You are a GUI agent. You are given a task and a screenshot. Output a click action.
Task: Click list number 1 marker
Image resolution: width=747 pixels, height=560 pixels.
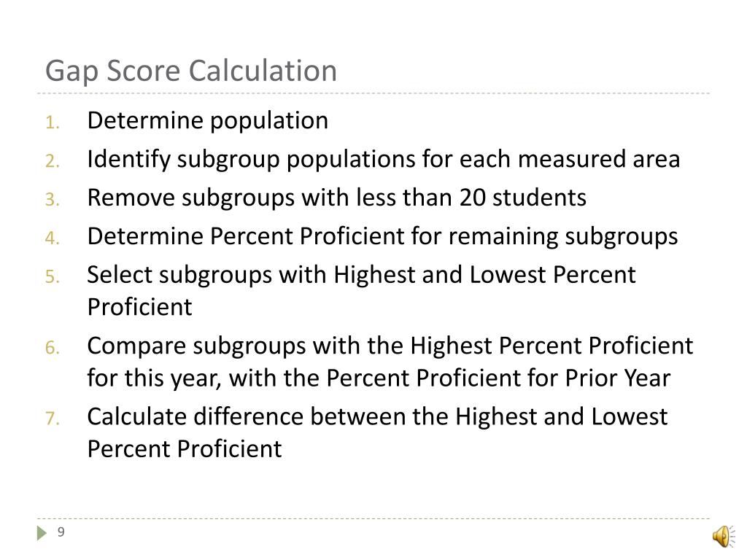coord(53,122)
